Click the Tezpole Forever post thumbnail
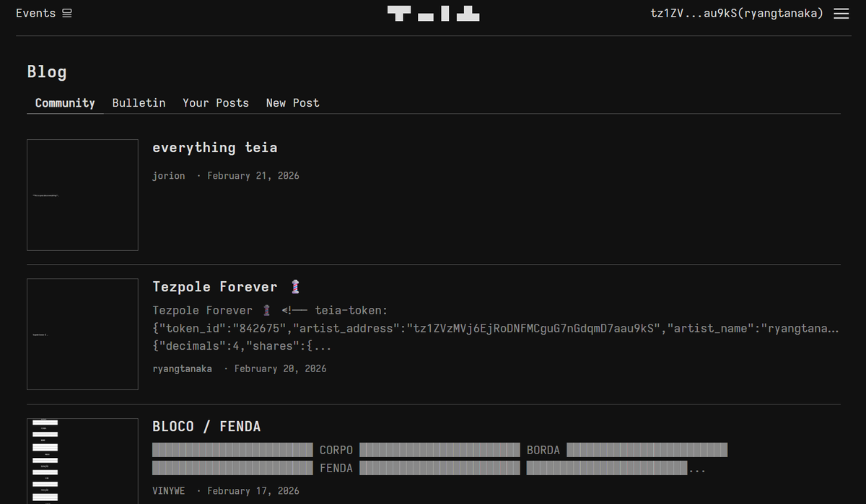866x504 pixels. pos(82,335)
